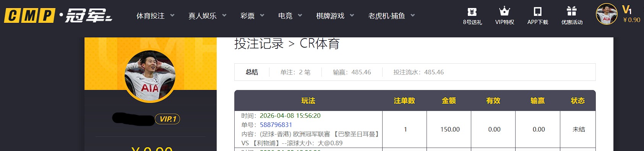Screen dimensions: 644x151
Task: Click the VIP.1 badge under the avatar
Action: (x=167, y=119)
